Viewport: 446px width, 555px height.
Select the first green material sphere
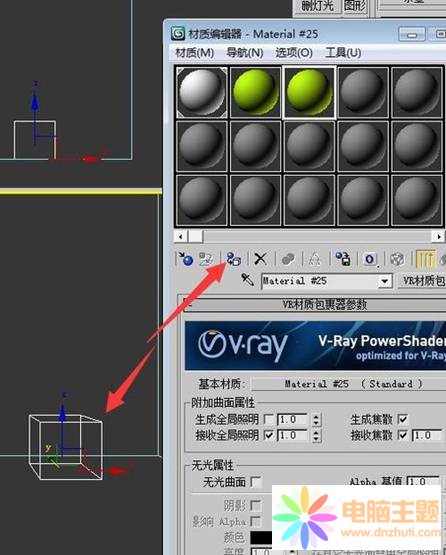coord(256,92)
